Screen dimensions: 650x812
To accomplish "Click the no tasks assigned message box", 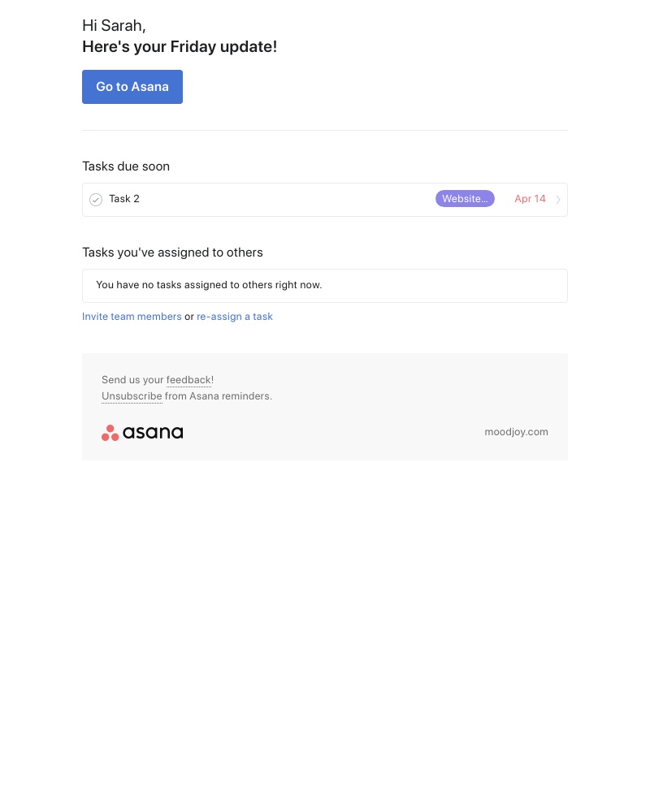I will [324, 286].
